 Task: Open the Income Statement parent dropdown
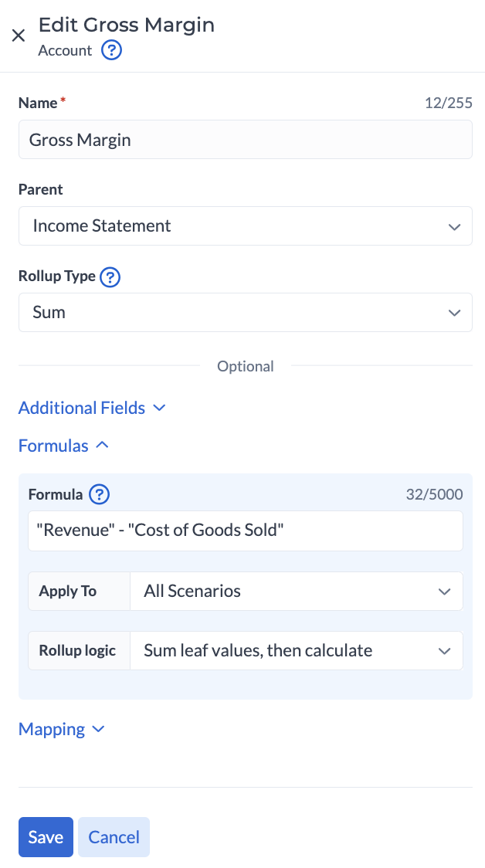(232, 226)
